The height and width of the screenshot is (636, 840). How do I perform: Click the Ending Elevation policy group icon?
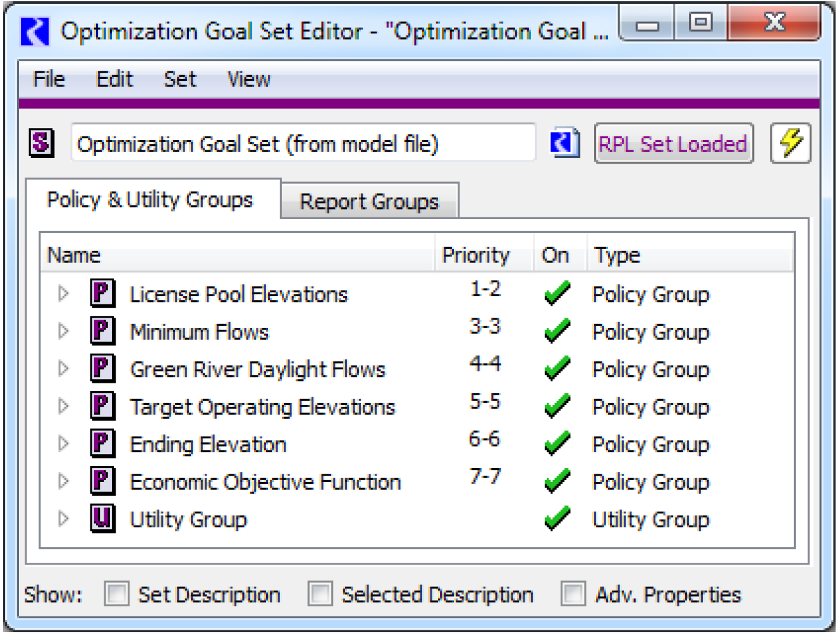[x=102, y=443]
